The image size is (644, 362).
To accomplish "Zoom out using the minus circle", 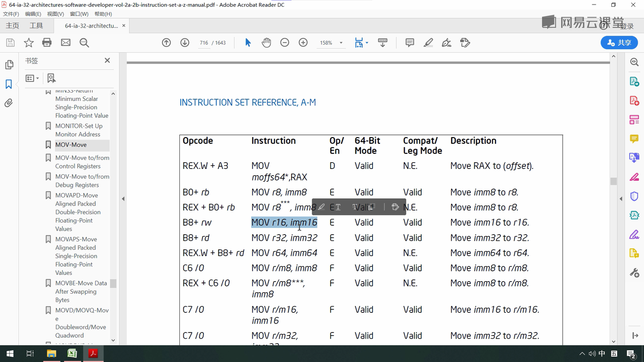I will click(284, 42).
